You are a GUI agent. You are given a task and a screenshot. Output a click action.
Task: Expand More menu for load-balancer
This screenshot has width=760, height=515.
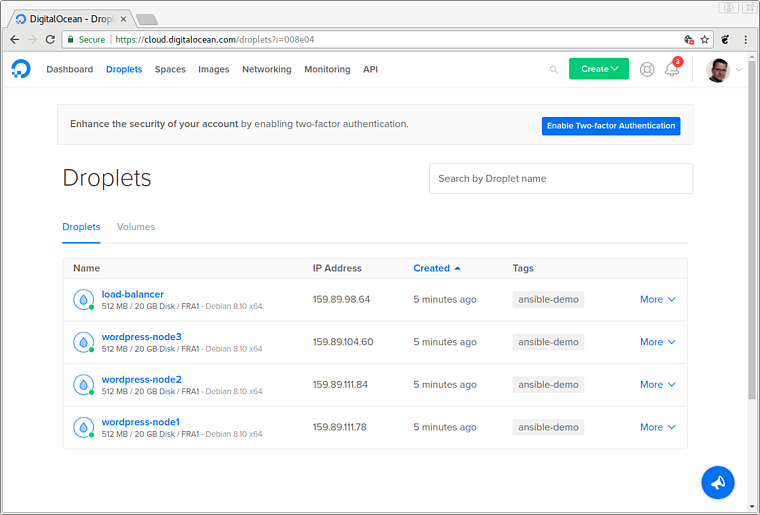tap(658, 299)
